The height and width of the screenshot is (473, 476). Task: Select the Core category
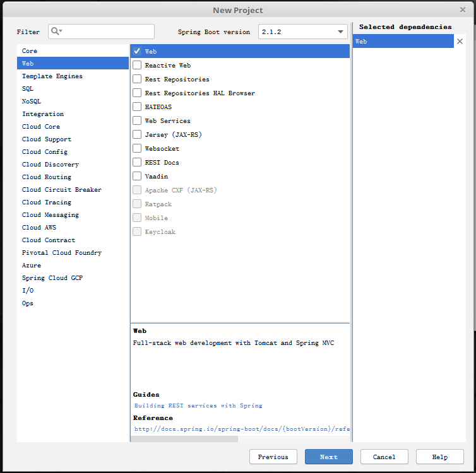73,50
